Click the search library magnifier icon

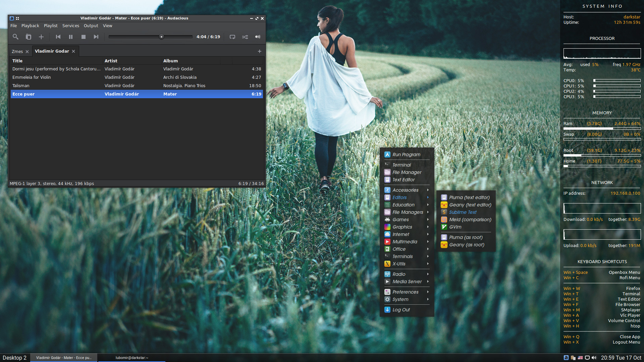(x=15, y=37)
